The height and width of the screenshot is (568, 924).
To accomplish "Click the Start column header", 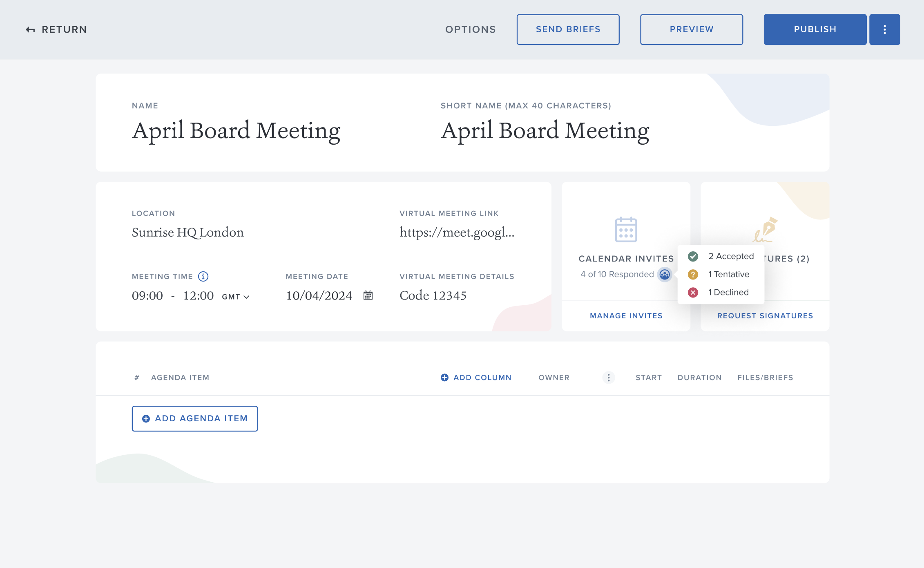I will point(649,378).
